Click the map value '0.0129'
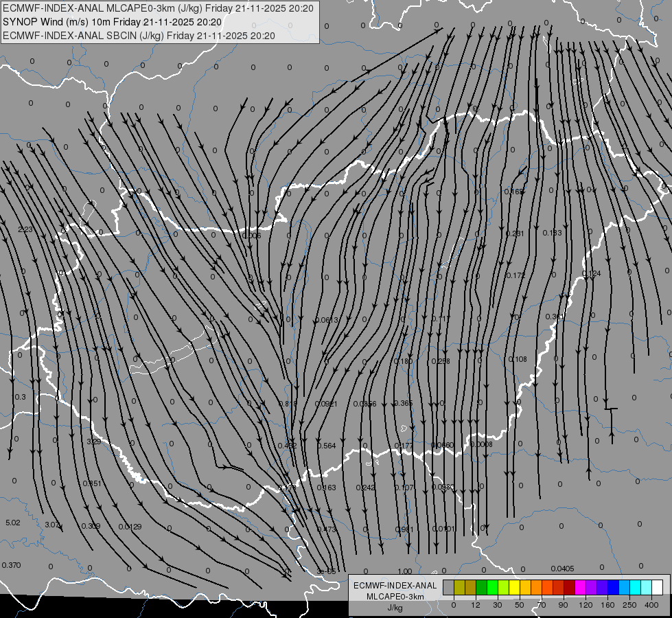The width and height of the screenshot is (672, 618). click(130, 527)
